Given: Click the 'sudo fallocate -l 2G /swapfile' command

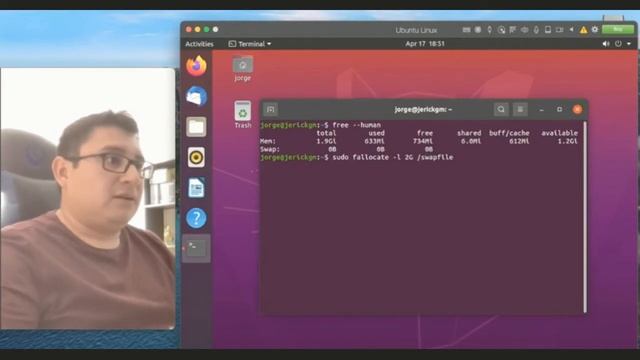Looking at the screenshot, I should coord(393,157).
